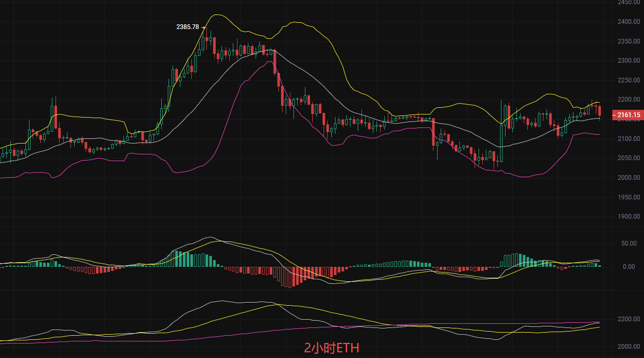
Task: Select the red current price tag 2161.15
Action: click(628, 115)
